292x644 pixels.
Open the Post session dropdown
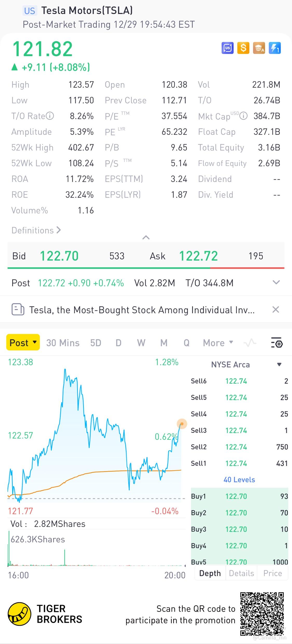point(23,342)
